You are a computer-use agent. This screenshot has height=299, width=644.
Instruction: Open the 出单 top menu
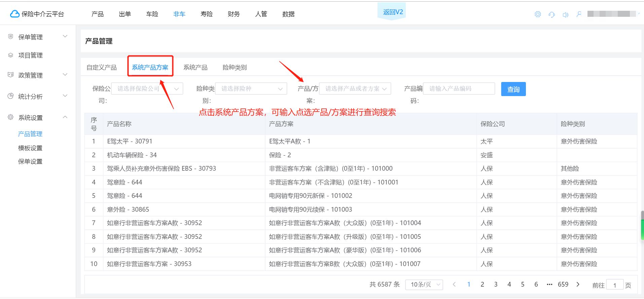(x=125, y=14)
